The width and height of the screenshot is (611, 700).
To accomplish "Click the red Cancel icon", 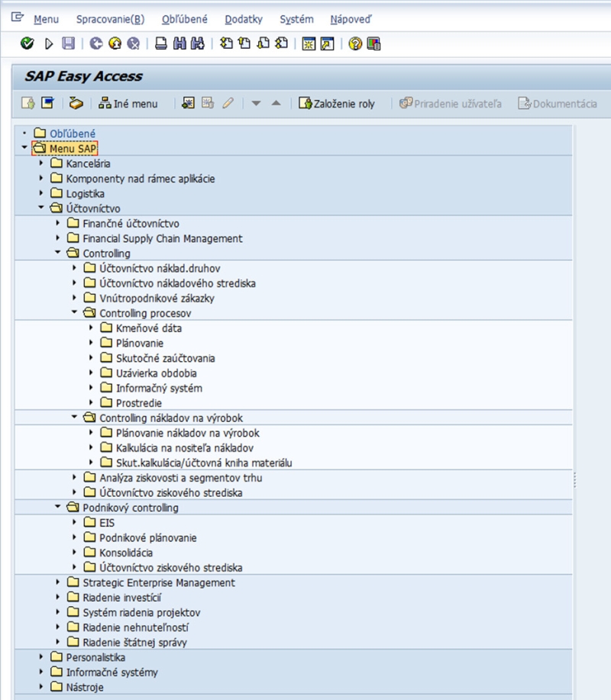I will pyautogui.click(x=133, y=44).
